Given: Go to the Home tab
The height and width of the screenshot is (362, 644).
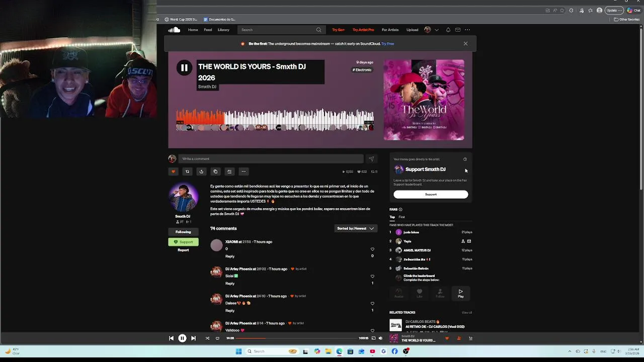Looking at the screenshot, I should coord(193,30).
